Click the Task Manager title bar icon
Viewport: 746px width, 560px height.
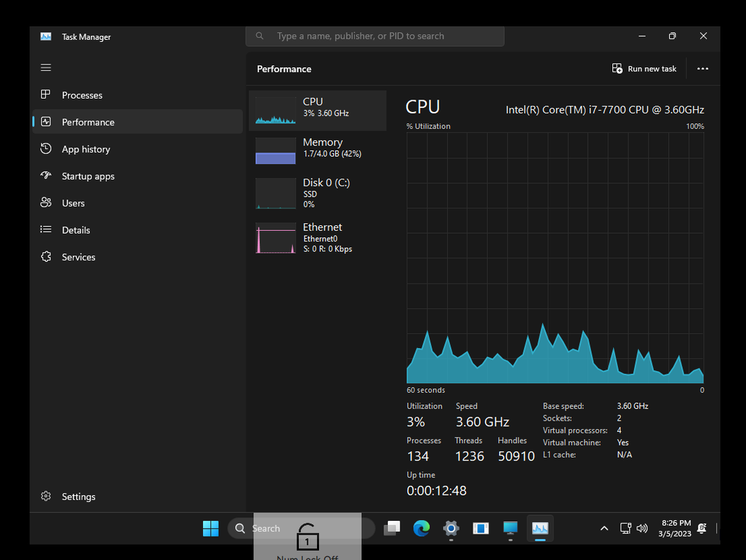[45, 36]
